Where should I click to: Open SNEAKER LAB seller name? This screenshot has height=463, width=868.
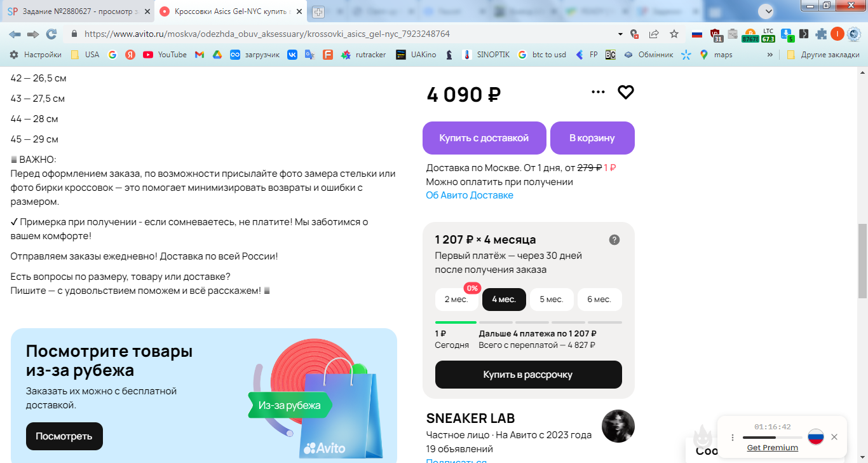point(470,418)
